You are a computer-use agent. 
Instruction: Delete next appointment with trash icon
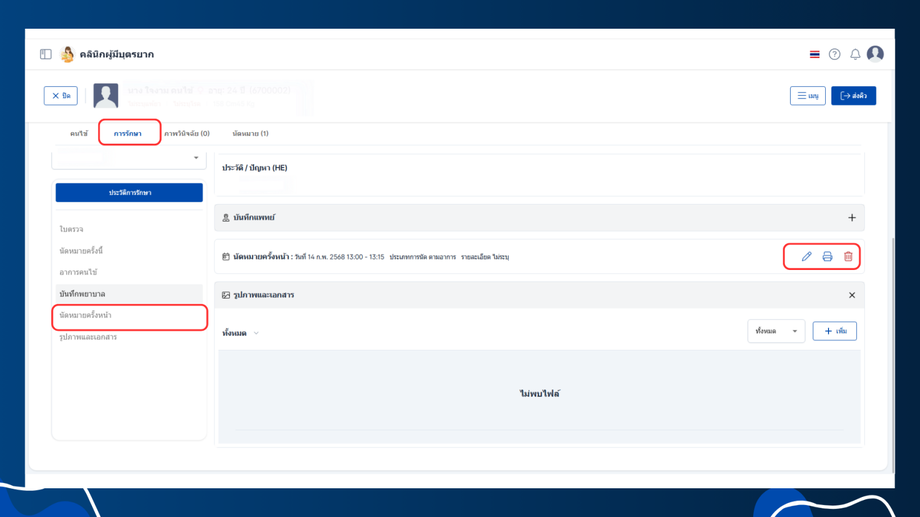848,256
